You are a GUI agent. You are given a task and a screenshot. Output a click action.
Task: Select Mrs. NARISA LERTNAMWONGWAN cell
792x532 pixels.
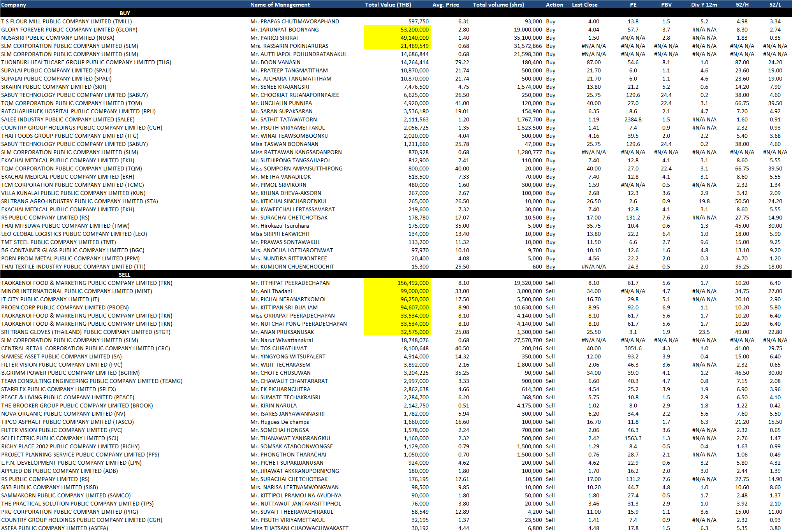(294, 487)
